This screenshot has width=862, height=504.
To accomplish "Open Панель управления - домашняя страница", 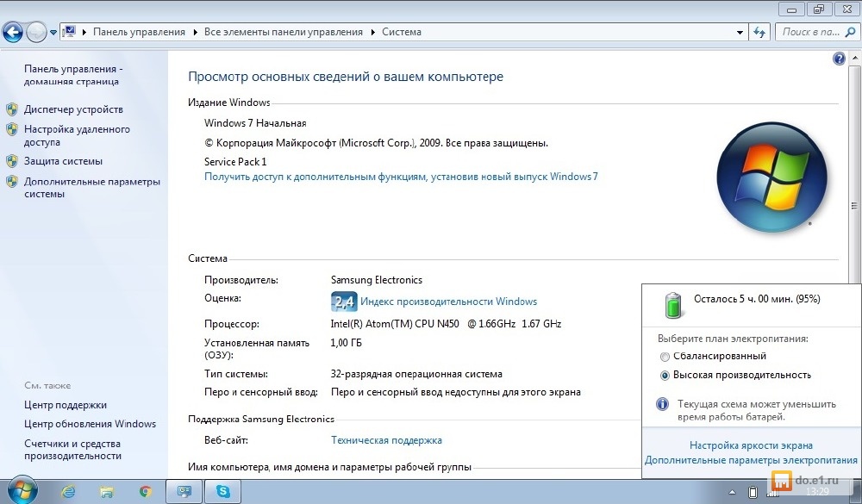I will (x=73, y=75).
